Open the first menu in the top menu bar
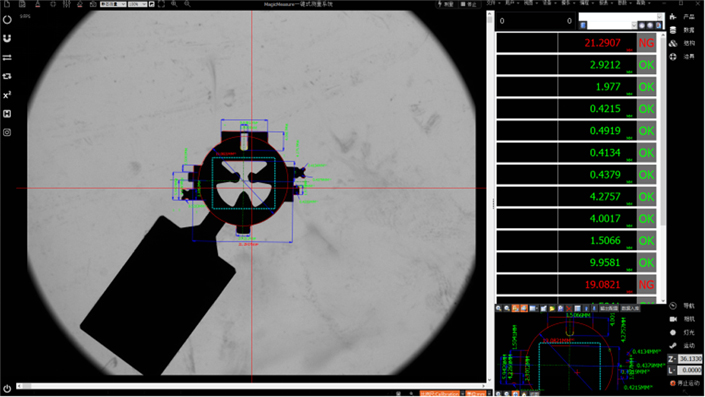The height and width of the screenshot is (397, 705). (491, 3)
